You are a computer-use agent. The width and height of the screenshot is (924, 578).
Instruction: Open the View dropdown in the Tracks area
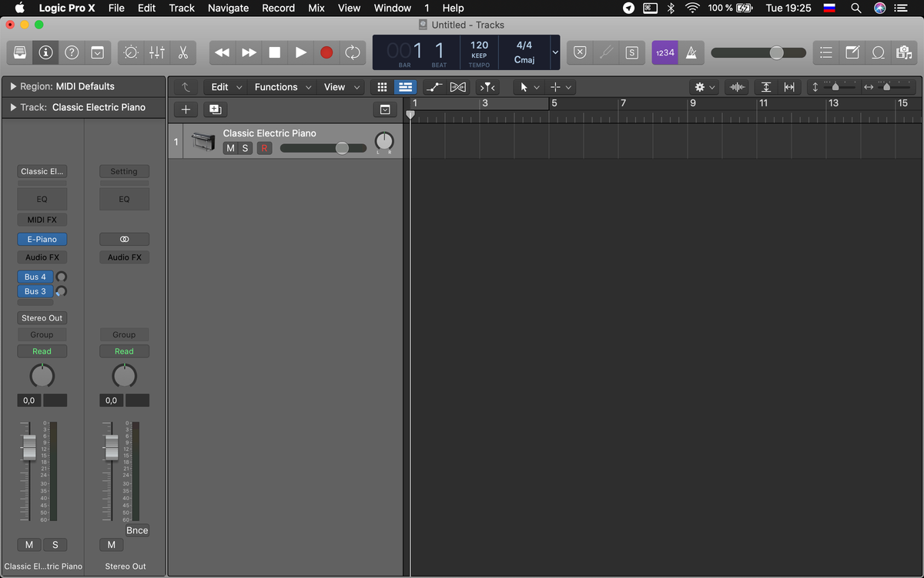tap(341, 87)
